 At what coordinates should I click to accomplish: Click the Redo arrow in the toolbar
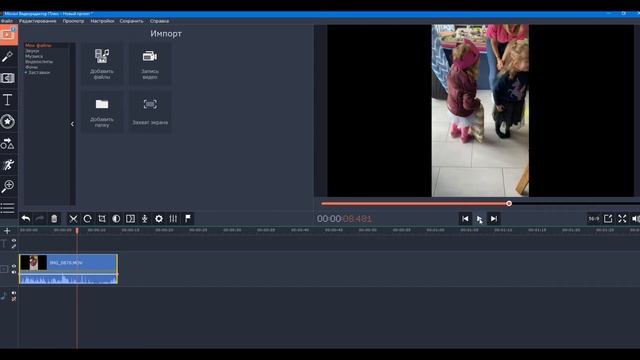coord(40,219)
